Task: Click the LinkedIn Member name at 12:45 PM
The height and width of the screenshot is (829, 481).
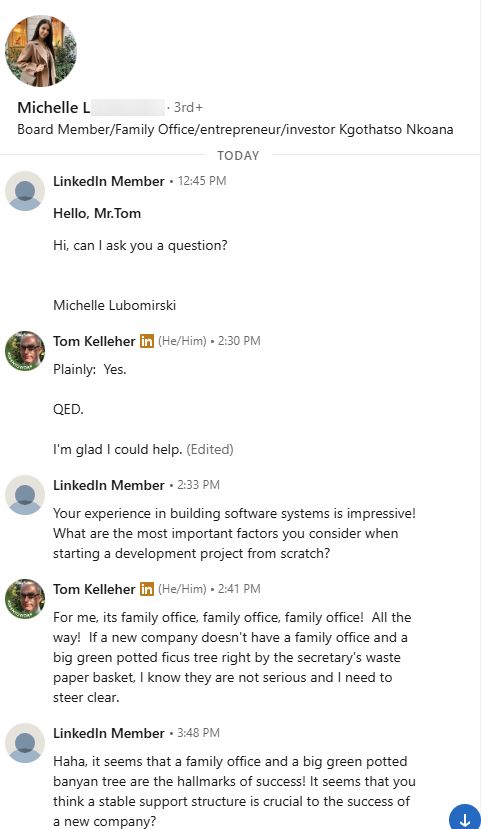Action: 109,181
